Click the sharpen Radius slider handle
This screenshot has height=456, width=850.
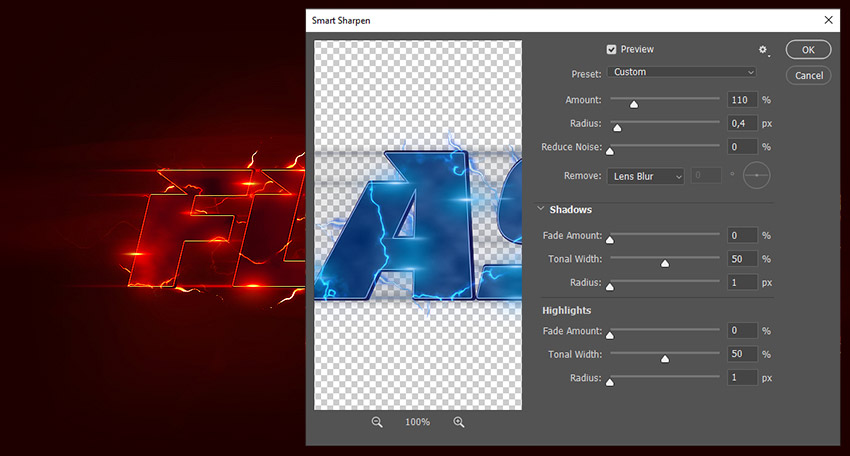click(617, 127)
